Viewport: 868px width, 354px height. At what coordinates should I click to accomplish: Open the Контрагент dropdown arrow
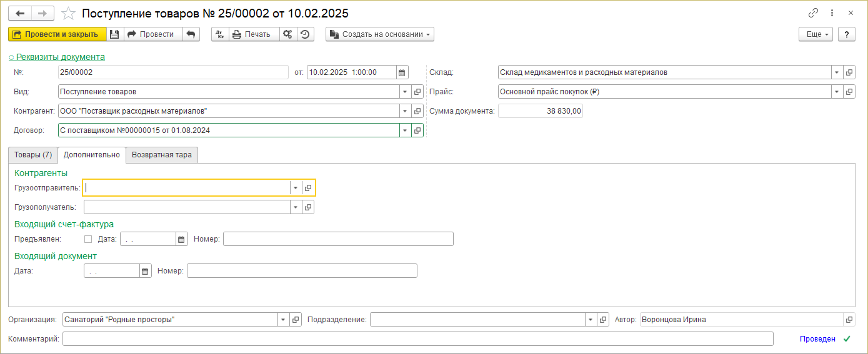click(405, 111)
